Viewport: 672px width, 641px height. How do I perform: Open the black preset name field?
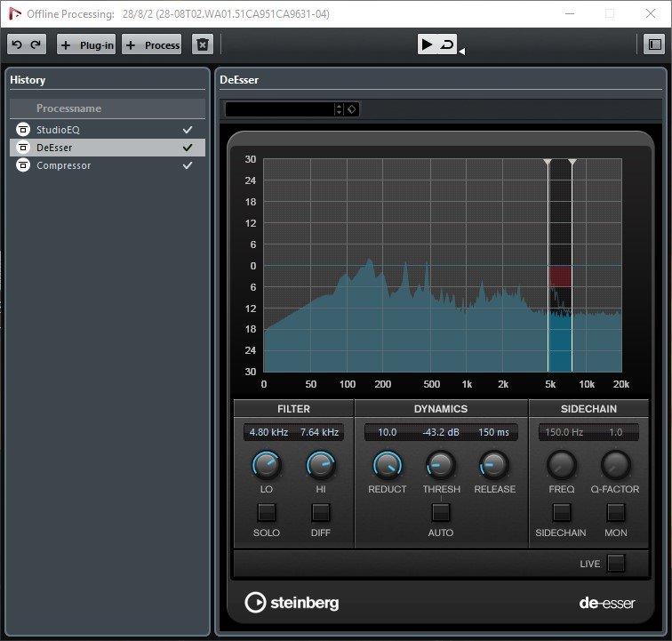(x=279, y=109)
